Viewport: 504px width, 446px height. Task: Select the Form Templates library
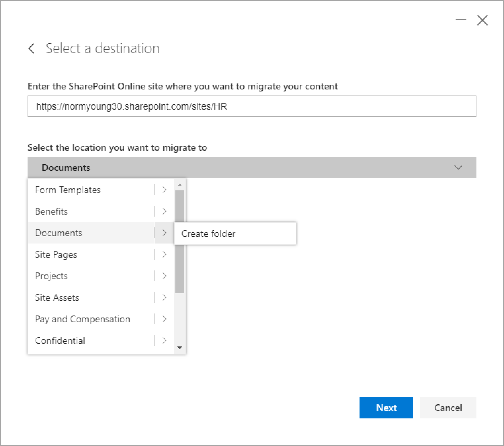click(67, 190)
